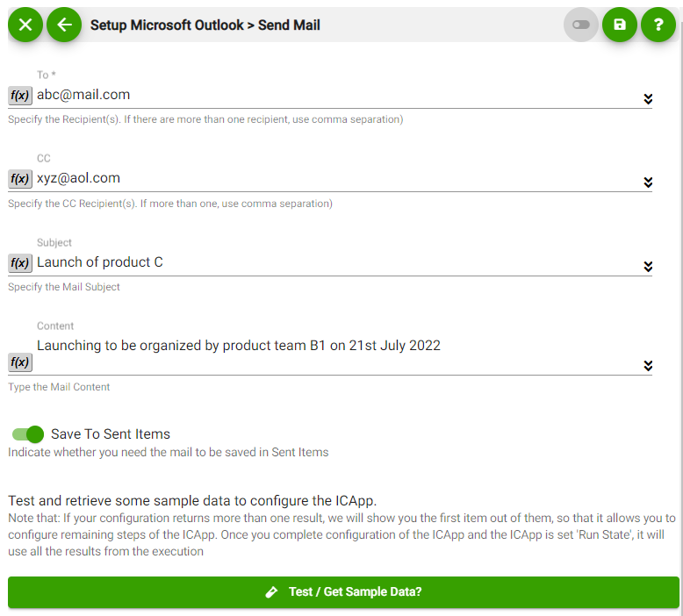Close the Send Mail setup panel
This screenshot has width=683, height=616.
[x=25, y=25]
